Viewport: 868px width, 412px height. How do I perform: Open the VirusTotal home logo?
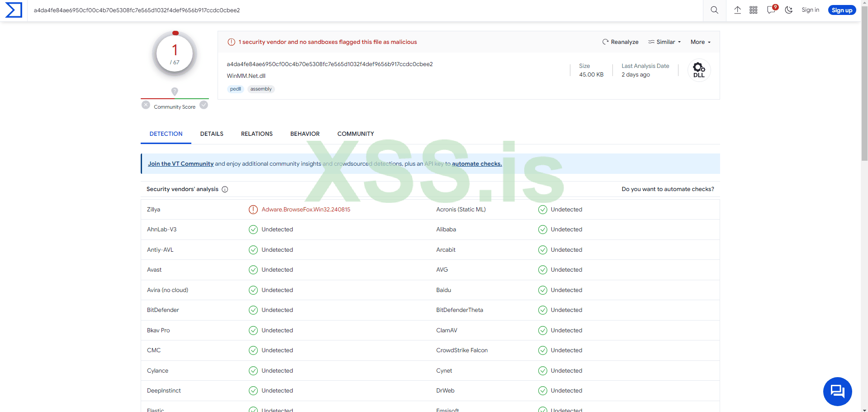pos(14,10)
